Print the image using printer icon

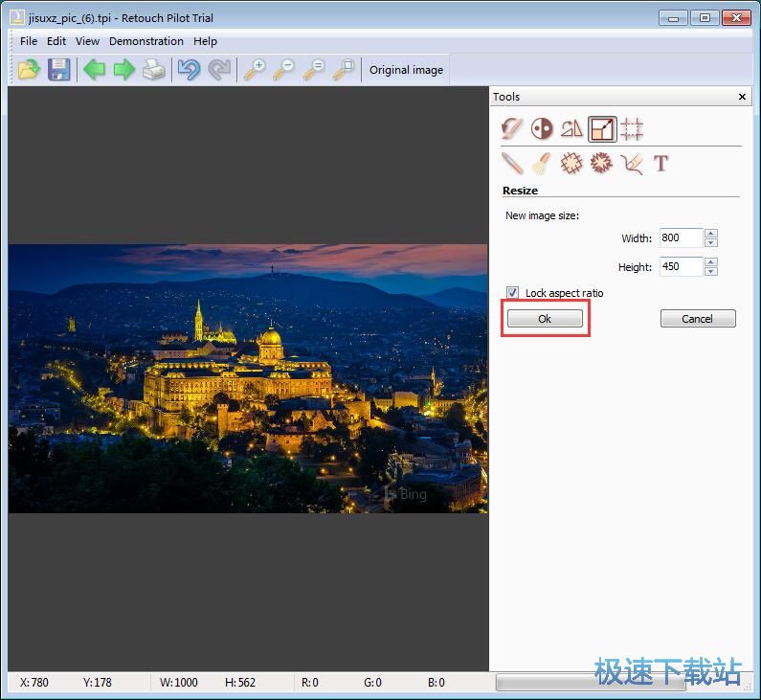tap(154, 70)
